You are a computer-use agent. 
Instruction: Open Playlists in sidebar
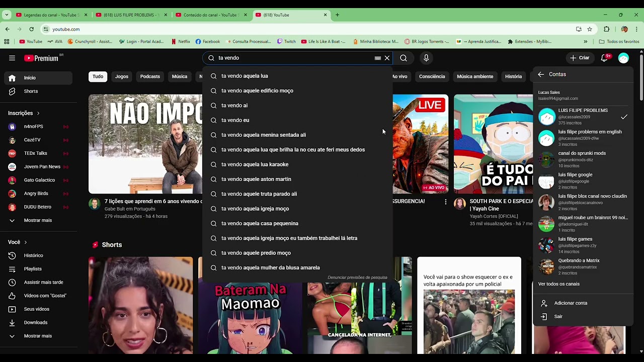(38, 269)
